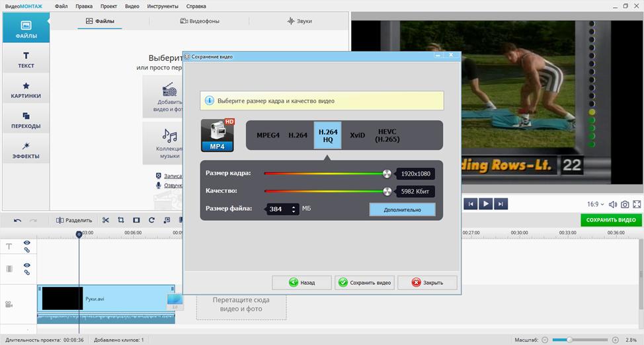Click the redo arrow in timeline toolbar
644x345 pixels.
[x=33, y=221]
